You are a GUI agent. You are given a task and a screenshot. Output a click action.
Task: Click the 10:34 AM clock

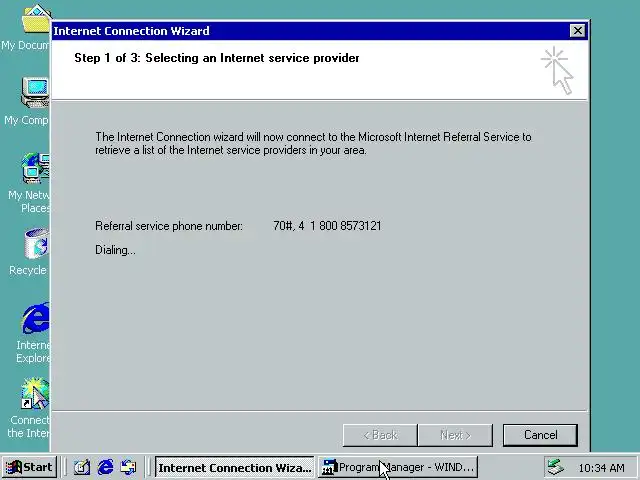point(601,468)
